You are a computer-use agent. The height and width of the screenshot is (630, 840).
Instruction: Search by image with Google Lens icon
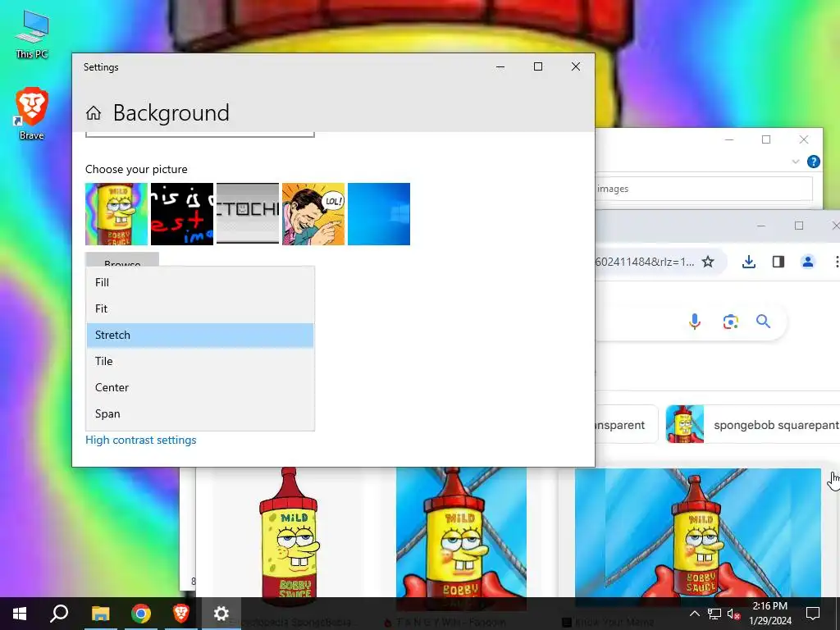[730, 322]
